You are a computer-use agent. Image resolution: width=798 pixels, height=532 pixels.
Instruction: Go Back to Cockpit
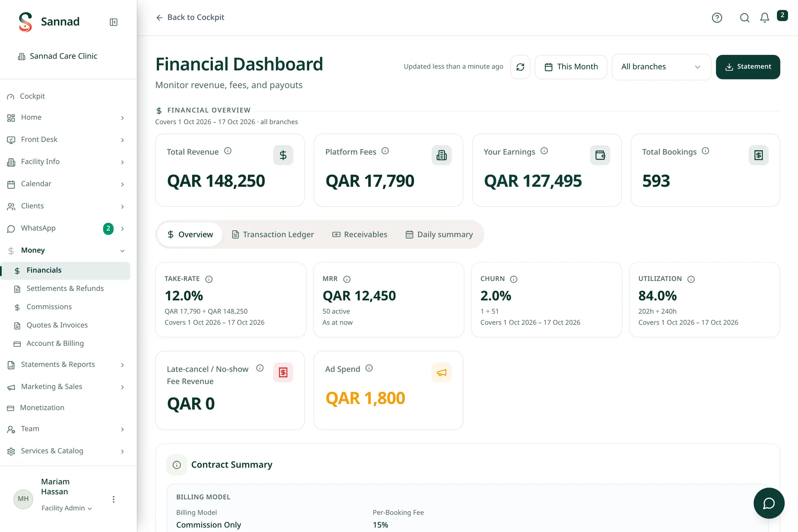coord(190,17)
